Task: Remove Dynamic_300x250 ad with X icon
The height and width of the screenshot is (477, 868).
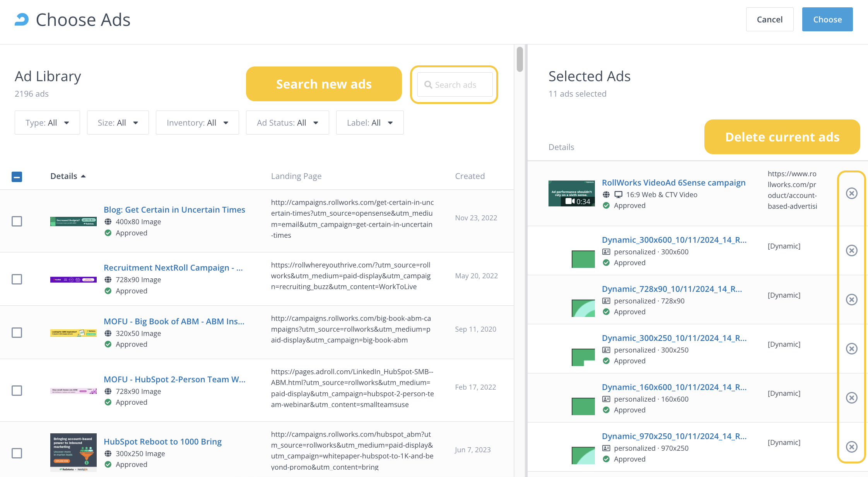Action: pos(851,349)
